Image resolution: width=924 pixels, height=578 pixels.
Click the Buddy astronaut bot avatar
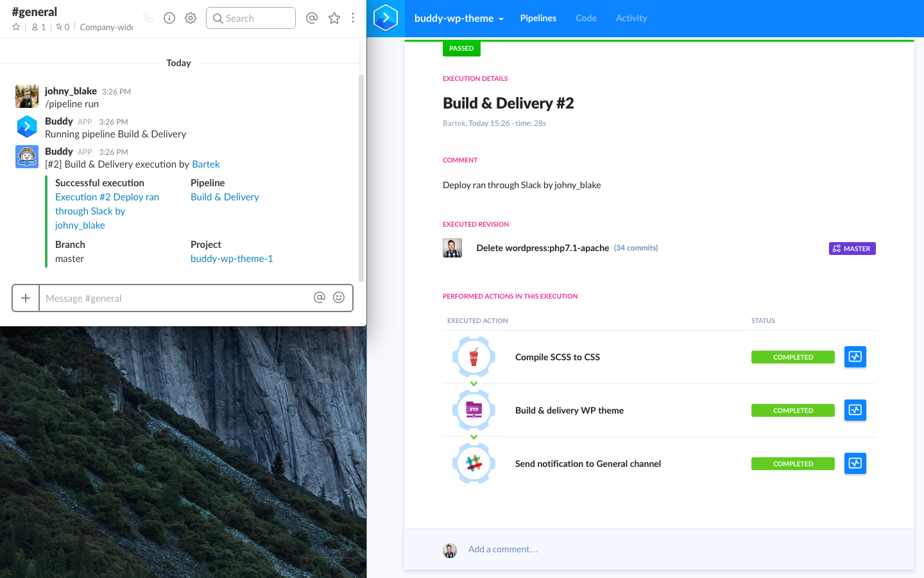point(27,157)
